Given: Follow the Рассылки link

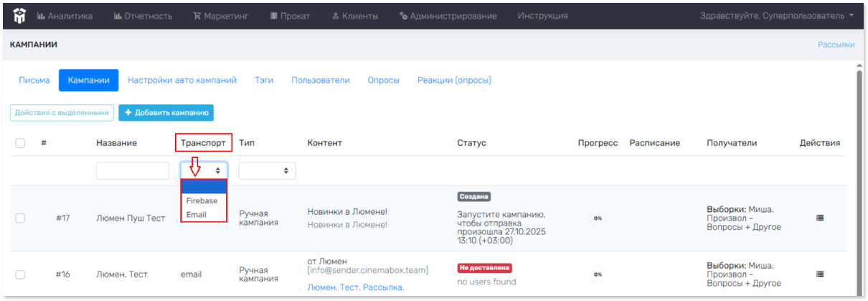Looking at the screenshot, I should click(x=836, y=45).
